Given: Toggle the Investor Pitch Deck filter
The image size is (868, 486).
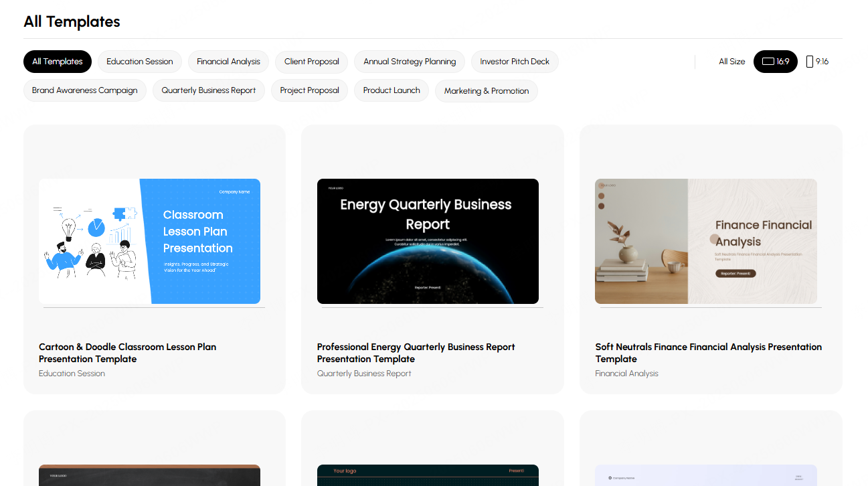Looking at the screenshot, I should pos(515,61).
